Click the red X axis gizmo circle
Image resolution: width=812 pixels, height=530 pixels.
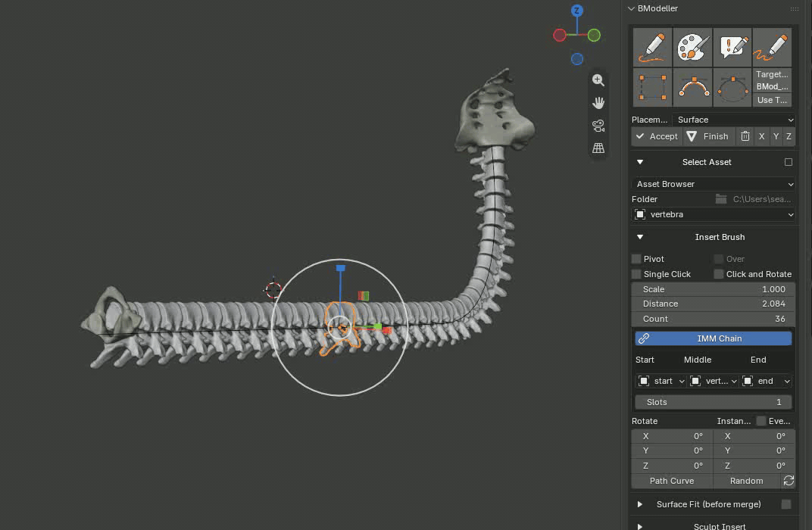(x=559, y=35)
